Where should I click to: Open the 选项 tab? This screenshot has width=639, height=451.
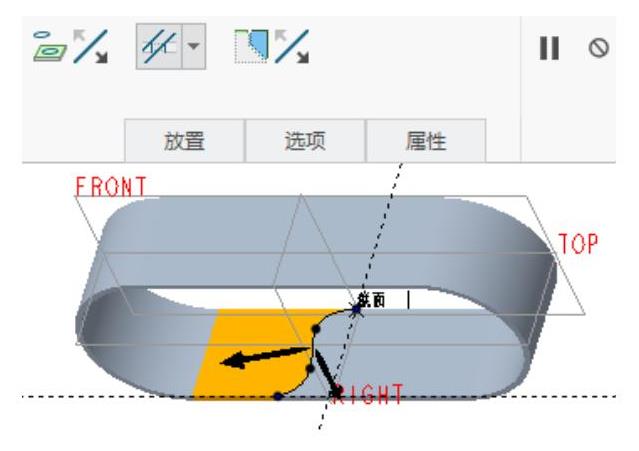[305, 141]
